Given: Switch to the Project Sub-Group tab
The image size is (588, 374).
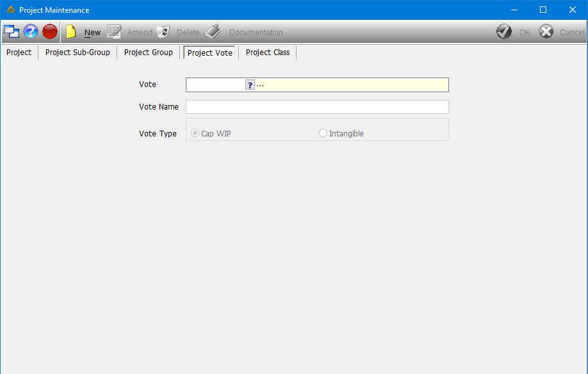Looking at the screenshot, I should (x=78, y=53).
